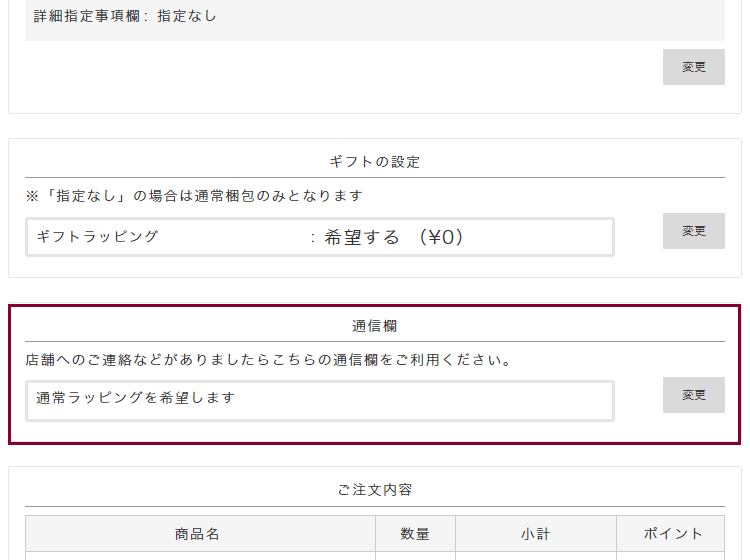750x560 pixels.
Task: Select the 希望する (¥0) gift value
Action: pyautogui.click(x=394, y=237)
